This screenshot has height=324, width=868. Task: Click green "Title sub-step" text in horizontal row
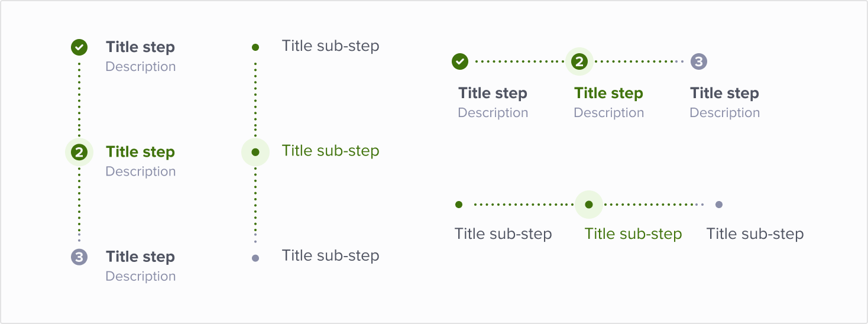pos(633,234)
